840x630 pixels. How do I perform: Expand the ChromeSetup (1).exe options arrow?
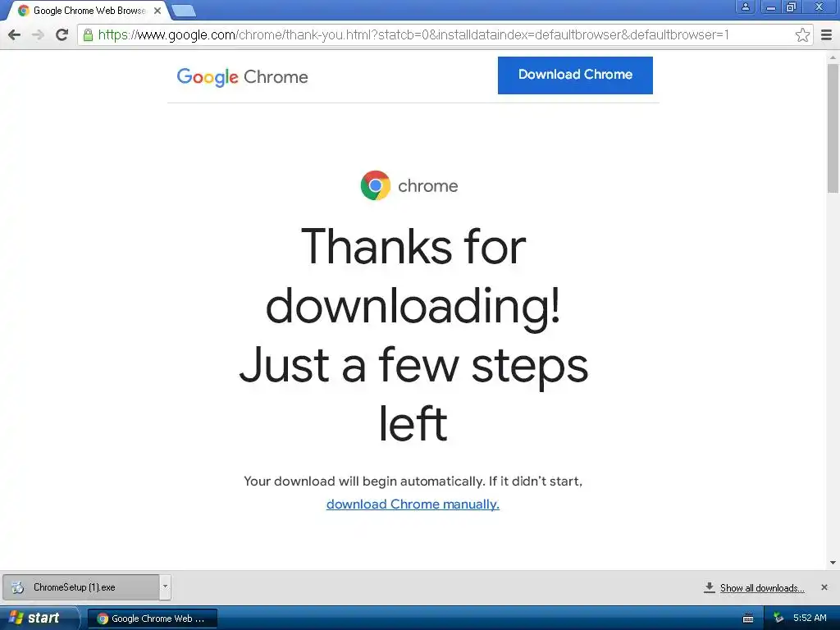[165, 587]
